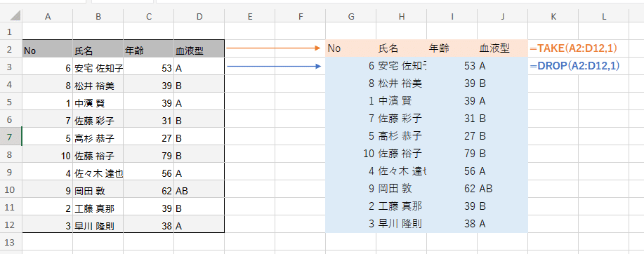Click the orange arrow shape

pos(273,48)
